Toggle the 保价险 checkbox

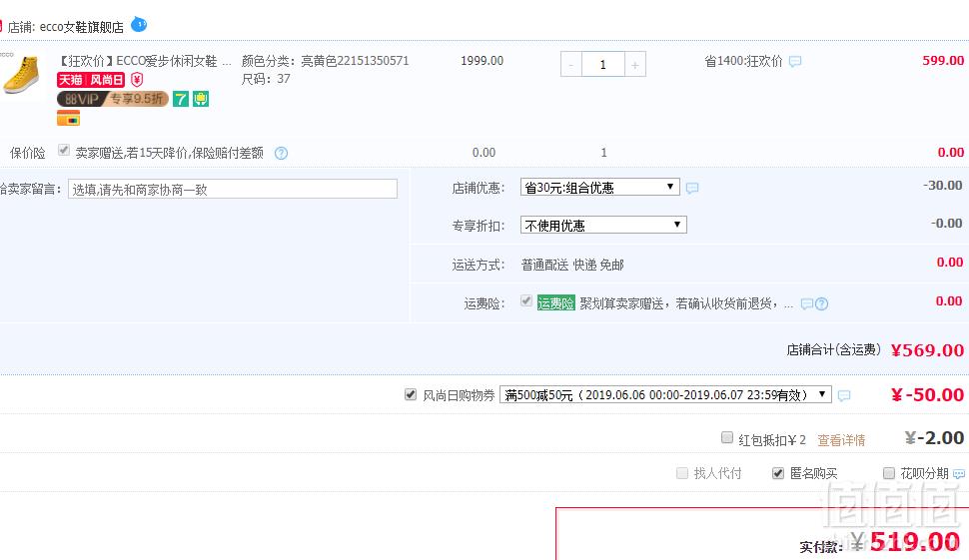[64, 150]
